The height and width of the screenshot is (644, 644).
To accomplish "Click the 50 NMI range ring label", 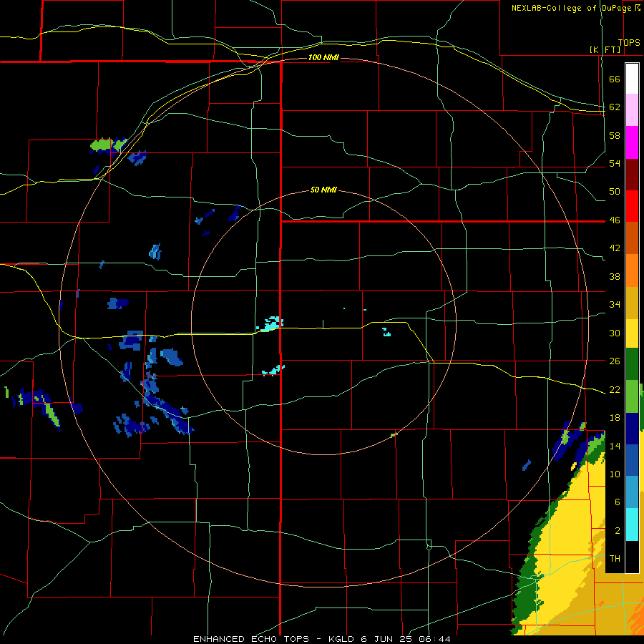I will point(323,190).
